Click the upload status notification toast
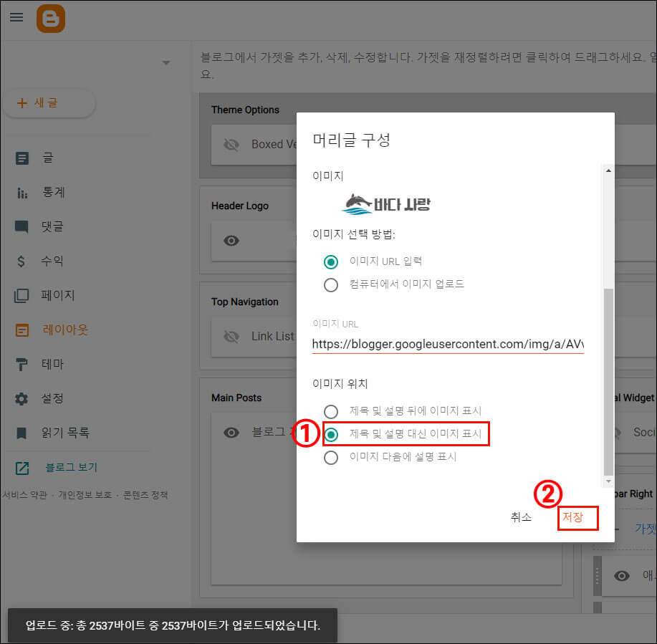 (173, 625)
